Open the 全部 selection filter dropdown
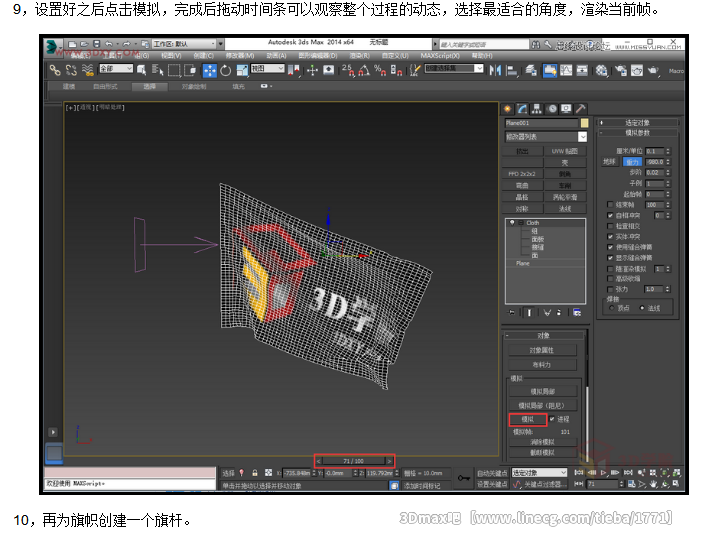 116,69
